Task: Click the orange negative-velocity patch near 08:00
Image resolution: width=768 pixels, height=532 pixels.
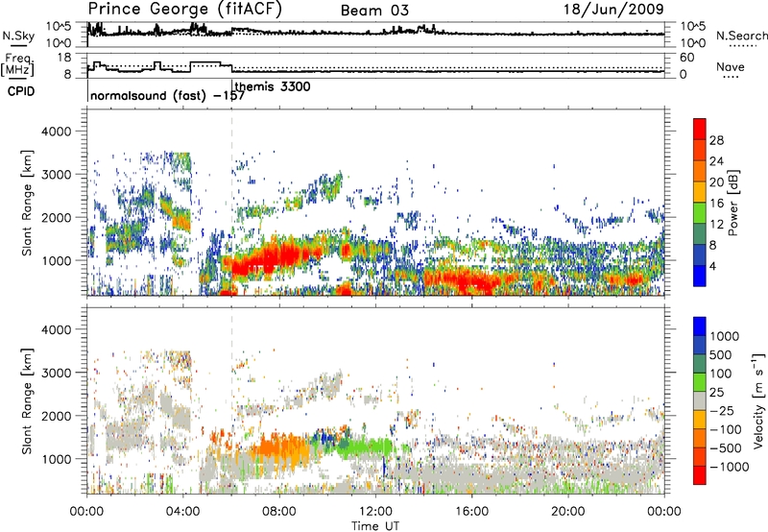Action: click(x=279, y=448)
